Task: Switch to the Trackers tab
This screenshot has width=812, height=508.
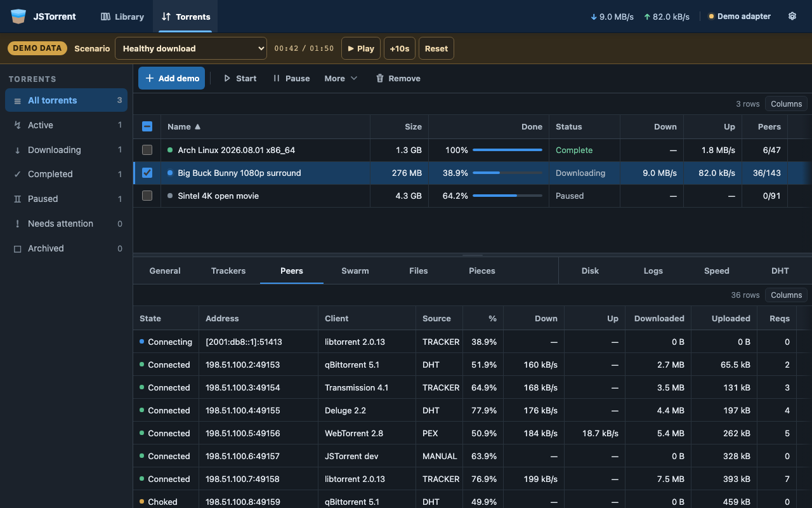Action: (x=228, y=271)
